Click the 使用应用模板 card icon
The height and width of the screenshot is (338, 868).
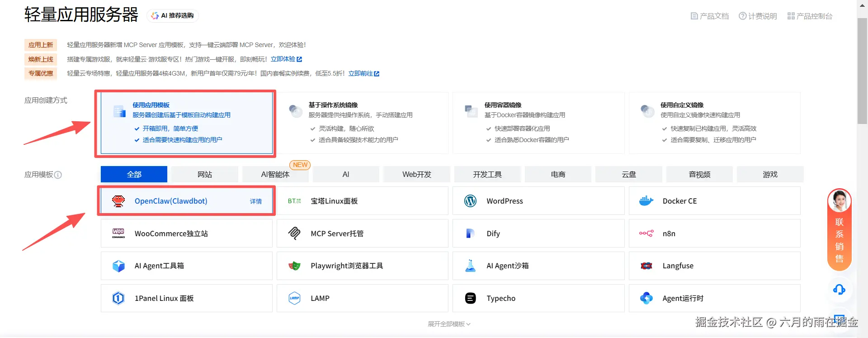click(119, 111)
